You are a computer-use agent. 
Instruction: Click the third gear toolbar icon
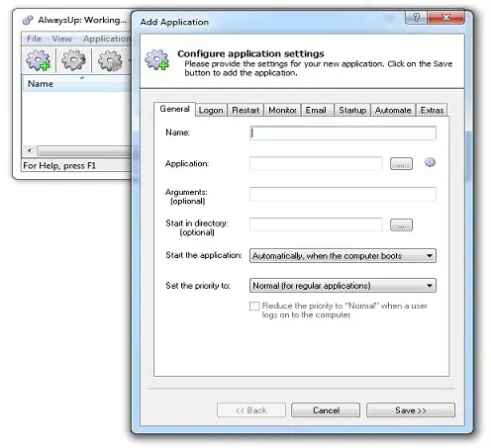tap(110, 60)
